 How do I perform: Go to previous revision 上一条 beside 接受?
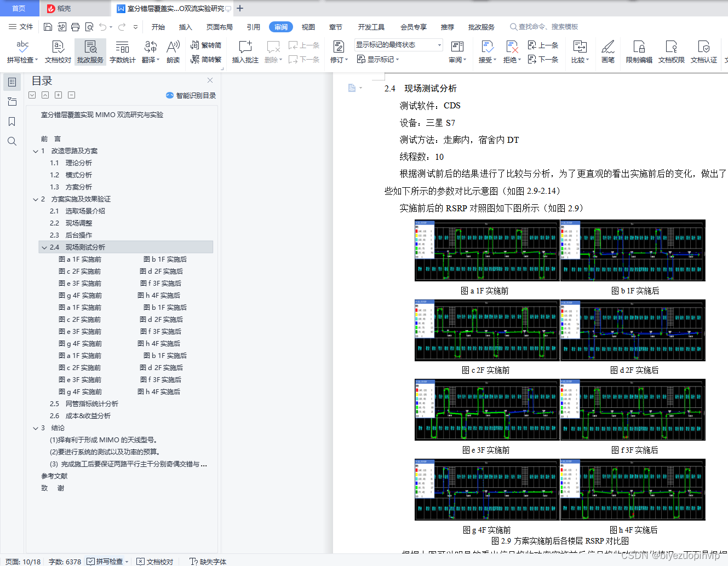tap(543, 45)
